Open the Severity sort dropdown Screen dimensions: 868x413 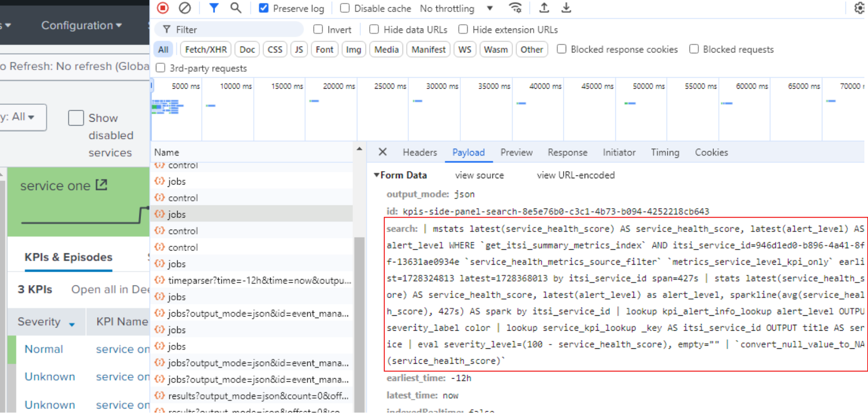point(72,322)
